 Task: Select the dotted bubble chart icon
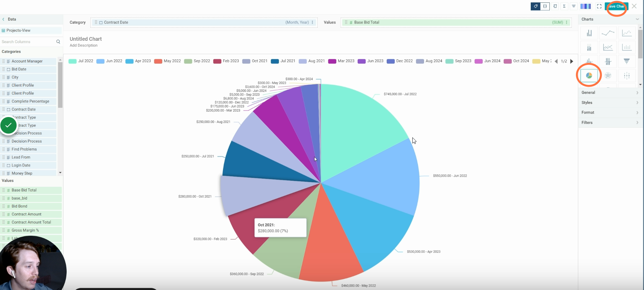(627, 47)
